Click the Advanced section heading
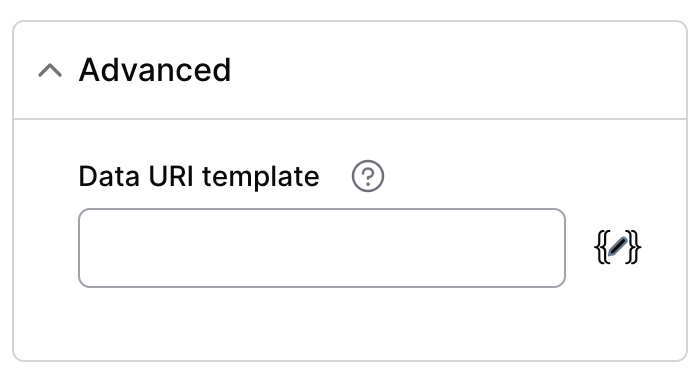Screen dimensions: 698x390 point(154,70)
